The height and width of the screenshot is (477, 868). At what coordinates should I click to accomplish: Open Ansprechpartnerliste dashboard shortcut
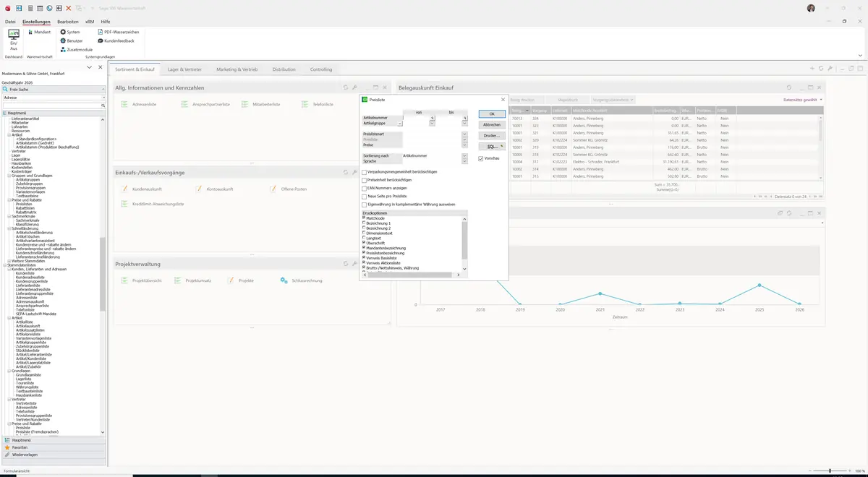pos(206,104)
